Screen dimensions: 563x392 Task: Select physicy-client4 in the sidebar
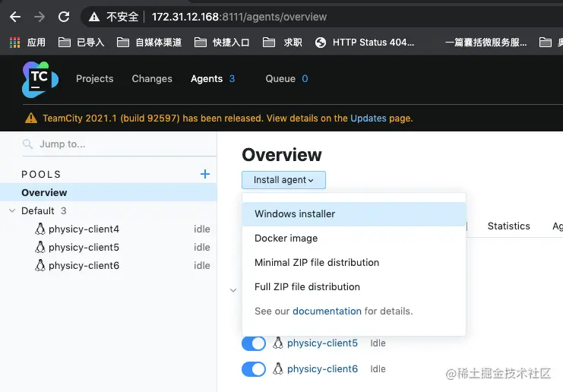[84, 229]
